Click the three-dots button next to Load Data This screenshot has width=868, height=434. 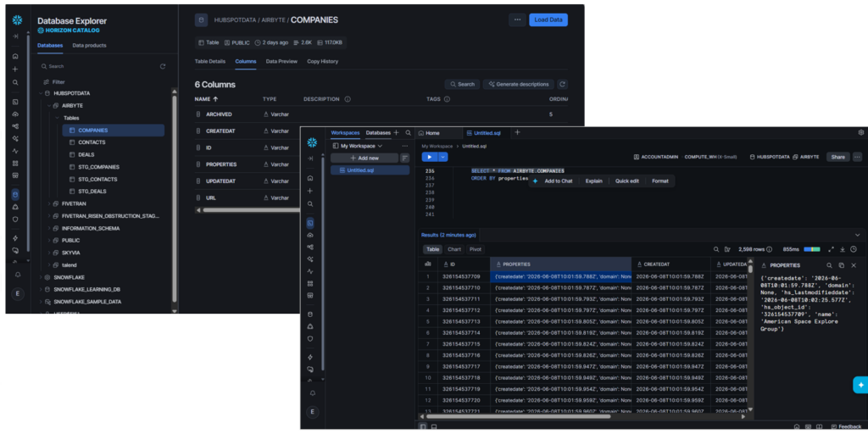coord(517,20)
